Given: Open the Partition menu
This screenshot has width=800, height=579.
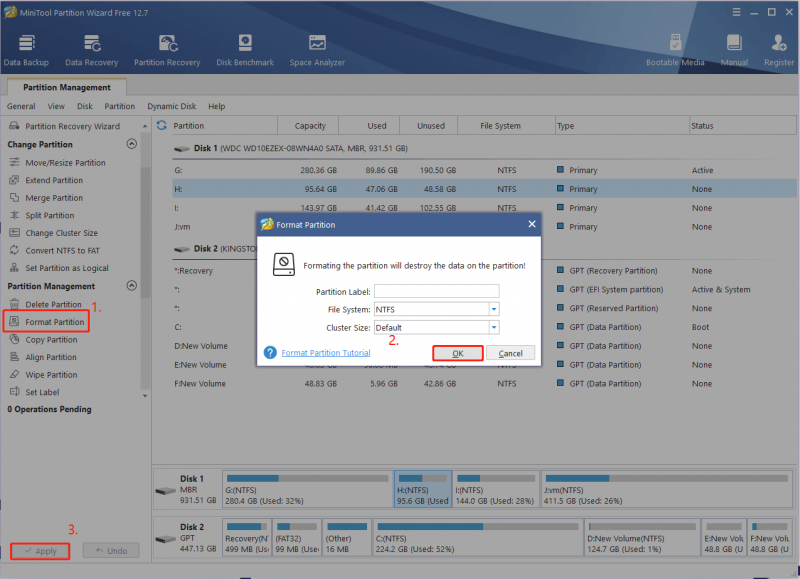Looking at the screenshot, I should (x=119, y=106).
